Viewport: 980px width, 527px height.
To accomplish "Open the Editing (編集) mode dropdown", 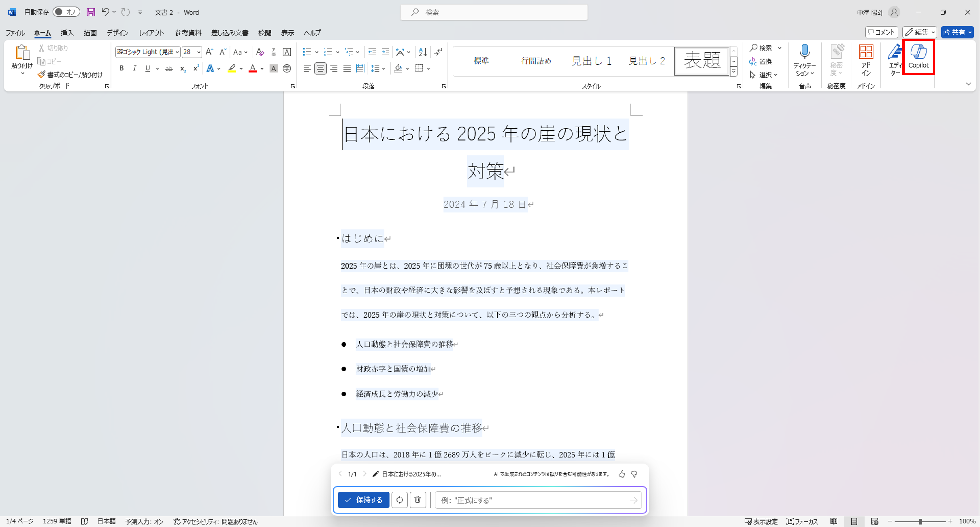I will [x=919, y=32].
